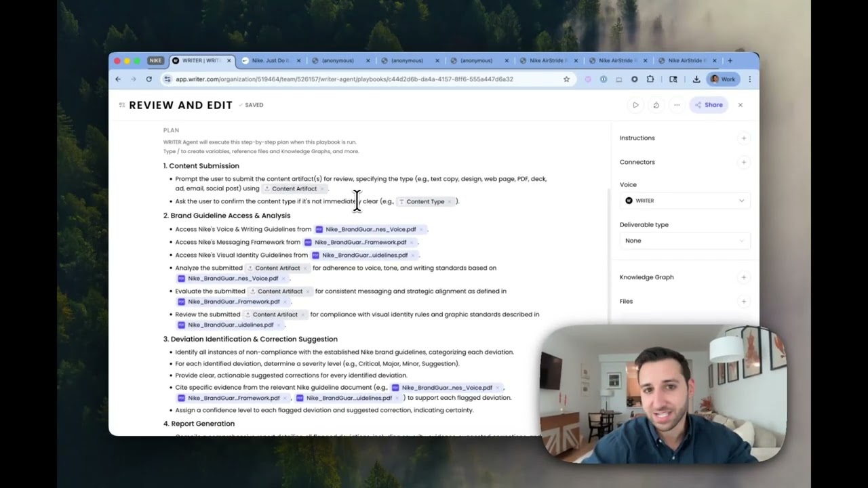Click the address bar URL field
868x488 pixels.
pyautogui.click(x=366, y=79)
